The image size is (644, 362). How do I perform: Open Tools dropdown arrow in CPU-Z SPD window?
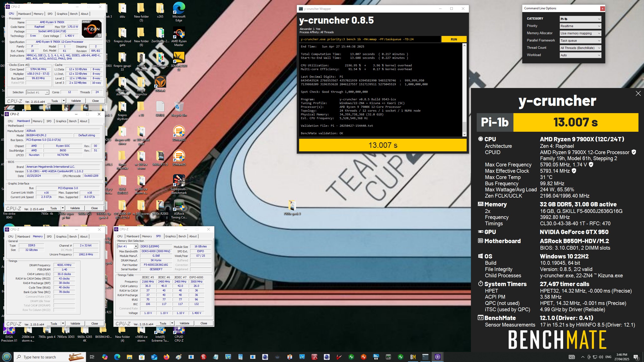coord(172,323)
